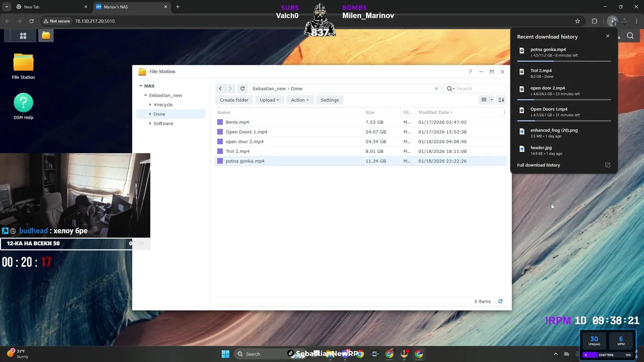The width and height of the screenshot is (644, 362).
Task: Open File Station help question mark
Action: (x=470, y=71)
